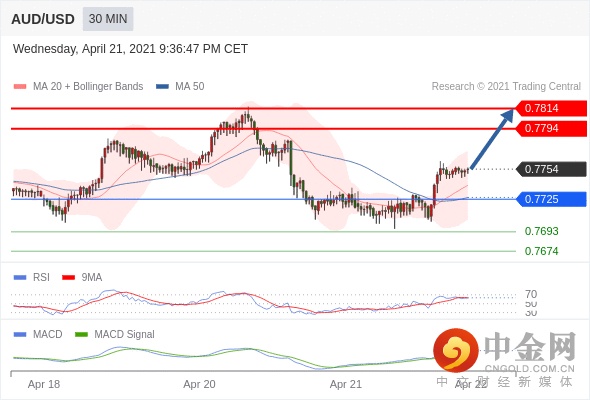Click the 'RSI' legend label
The width and height of the screenshot is (590, 400).
pos(41,277)
